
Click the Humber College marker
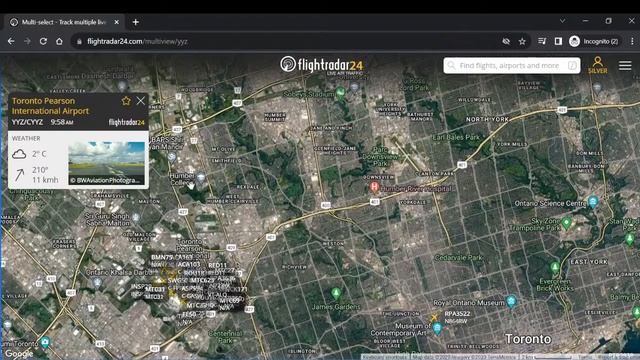coord(200,178)
